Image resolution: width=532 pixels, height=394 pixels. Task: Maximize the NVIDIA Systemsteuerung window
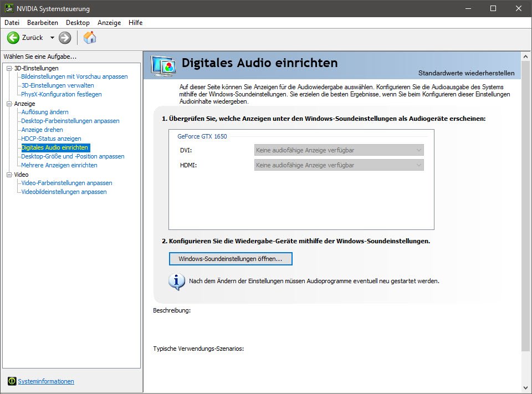tap(493, 8)
